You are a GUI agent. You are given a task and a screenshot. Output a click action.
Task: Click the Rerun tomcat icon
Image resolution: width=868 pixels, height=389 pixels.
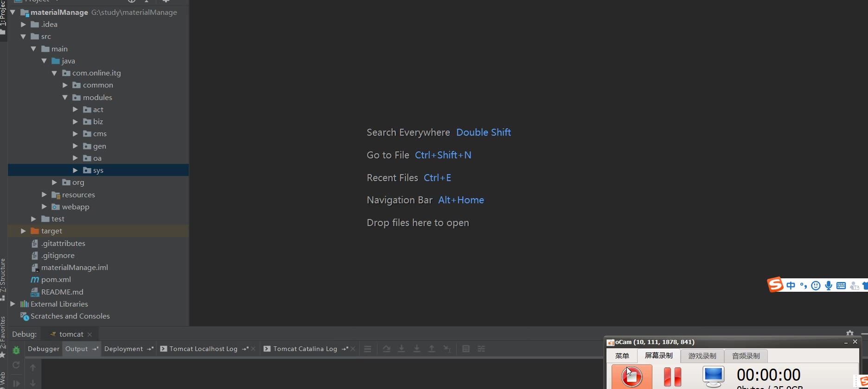pos(16,365)
